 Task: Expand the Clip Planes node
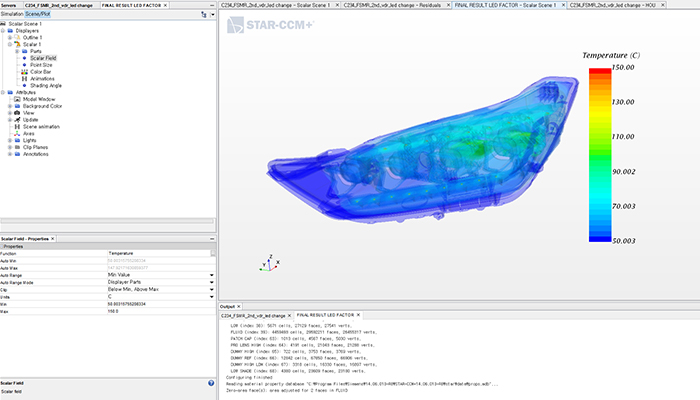click(x=10, y=147)
